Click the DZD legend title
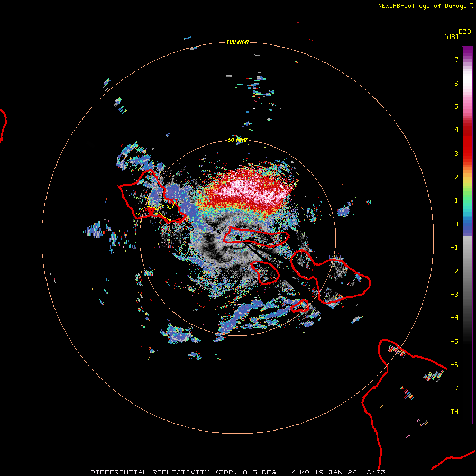476x476 pixels. pyautogui.click(x=465, y=32)
